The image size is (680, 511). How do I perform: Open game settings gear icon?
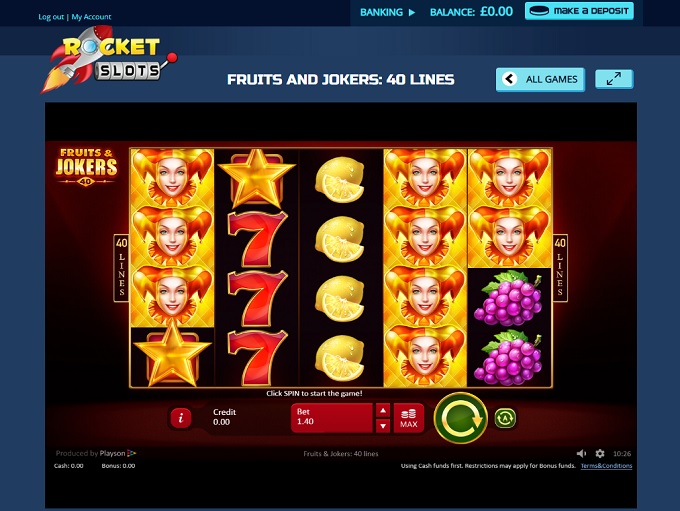point(600,453)
